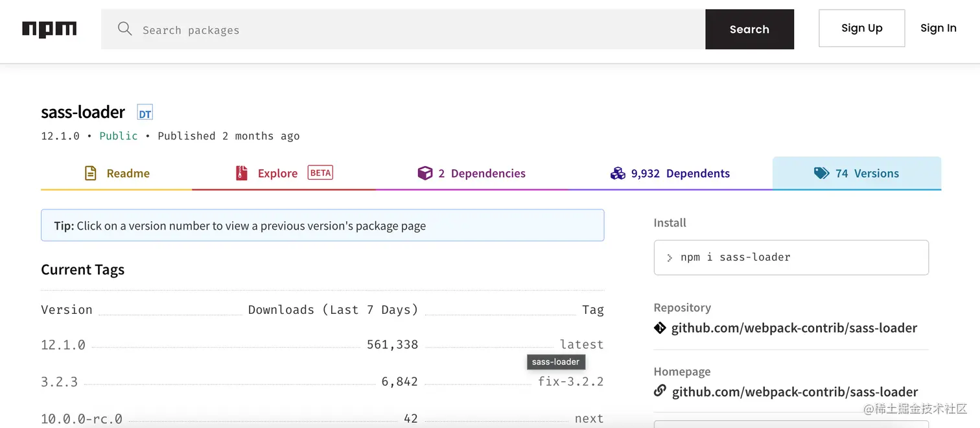Click the tags icon on the Versions tab
This screenshot has height=428, width=980.
(x=822, y=173)
